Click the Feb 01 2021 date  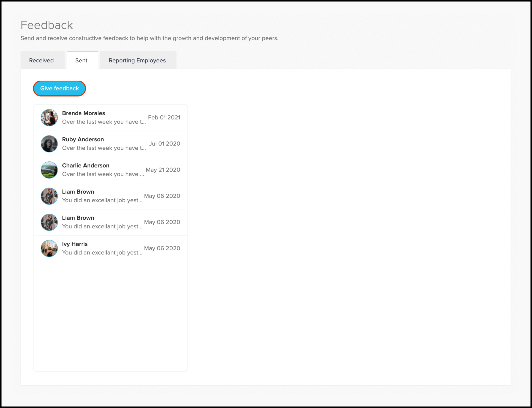[x=164, y=117]
